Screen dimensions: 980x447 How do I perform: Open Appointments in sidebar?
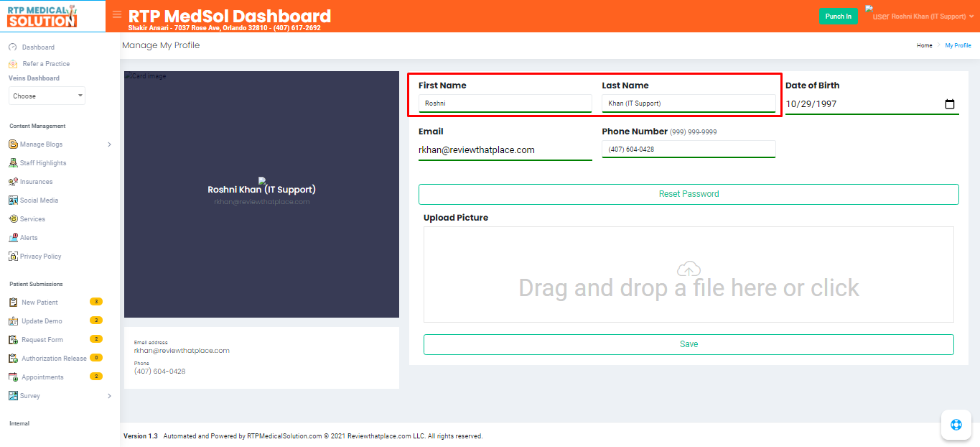click(x=42, y=377)
